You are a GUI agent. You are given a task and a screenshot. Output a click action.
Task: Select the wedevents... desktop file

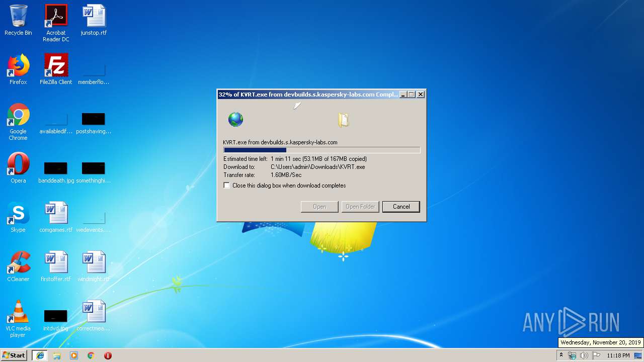[x=94, y=222]
